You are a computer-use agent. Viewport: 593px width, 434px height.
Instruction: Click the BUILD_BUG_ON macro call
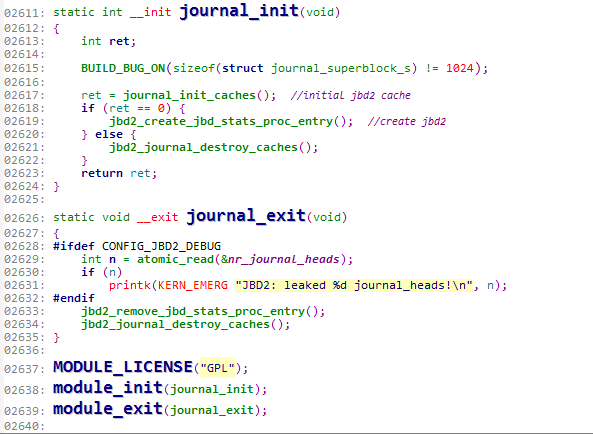pos(123,68)
